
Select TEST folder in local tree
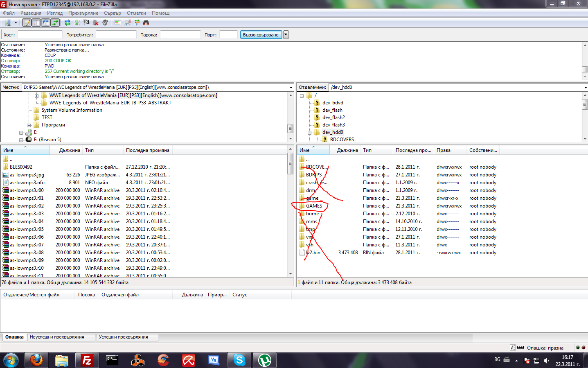click(47, 117)
